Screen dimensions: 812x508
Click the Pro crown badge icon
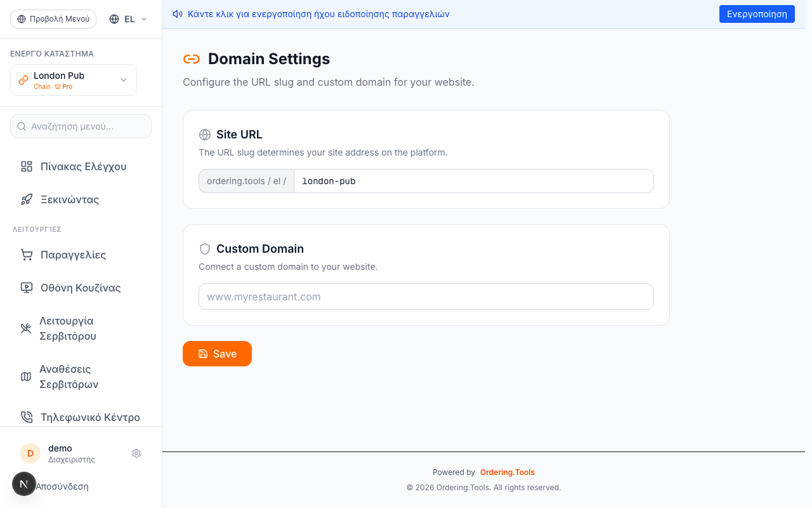(58, 86)
